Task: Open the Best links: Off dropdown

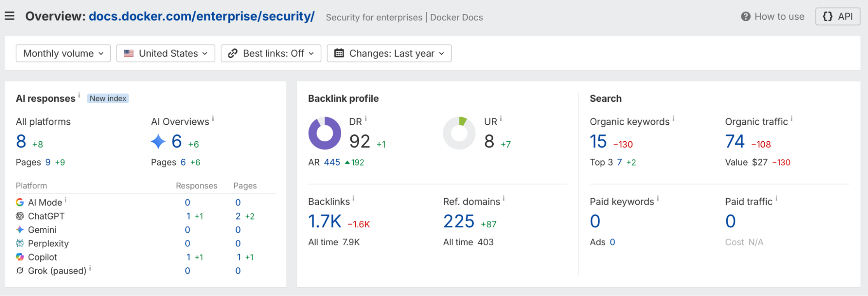Action: point(271,53)
